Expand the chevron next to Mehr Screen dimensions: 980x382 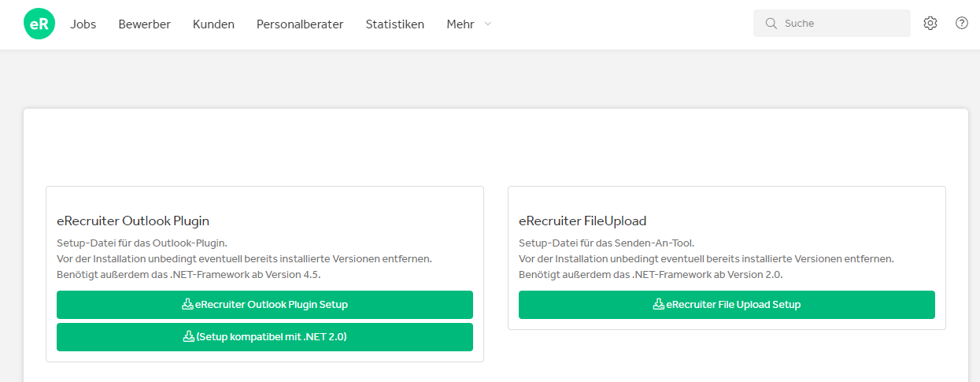(487, 24)
